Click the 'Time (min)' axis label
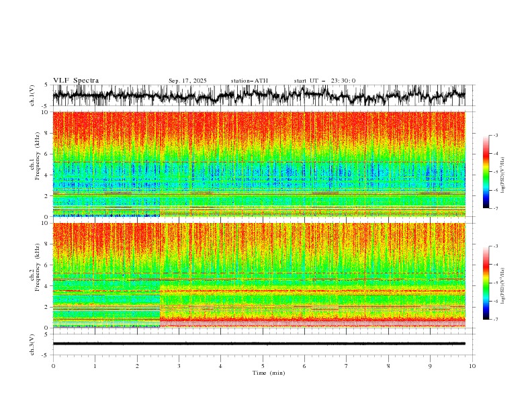 (269, 373)
